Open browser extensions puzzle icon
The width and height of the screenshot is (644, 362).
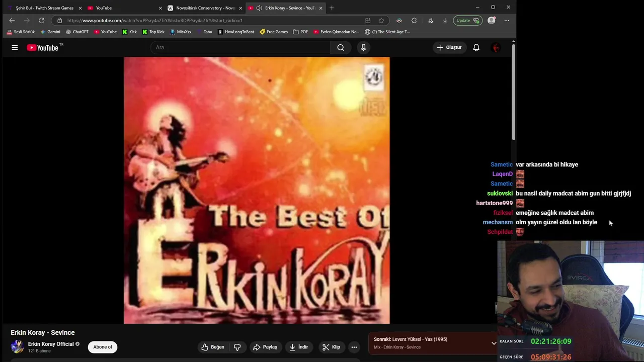[414, 21]
